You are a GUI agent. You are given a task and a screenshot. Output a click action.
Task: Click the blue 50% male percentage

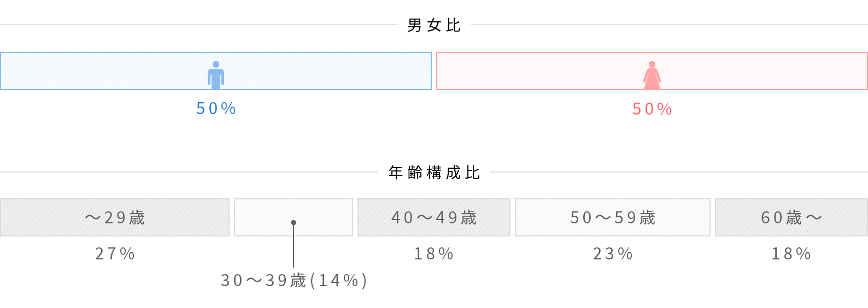[x=216, y=109]
